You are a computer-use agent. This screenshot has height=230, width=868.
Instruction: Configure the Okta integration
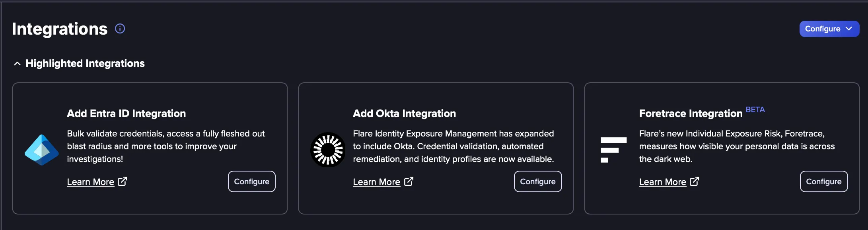point(537,181)
